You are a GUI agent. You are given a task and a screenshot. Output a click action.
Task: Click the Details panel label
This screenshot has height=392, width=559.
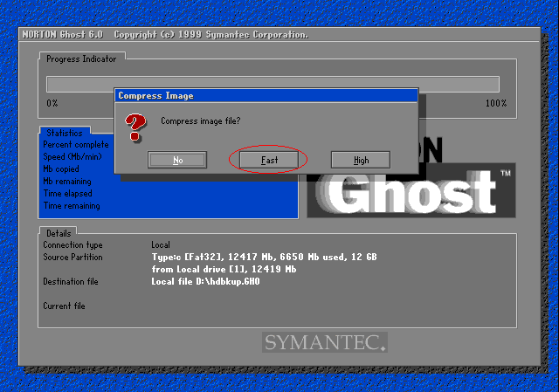pos(59,233)
